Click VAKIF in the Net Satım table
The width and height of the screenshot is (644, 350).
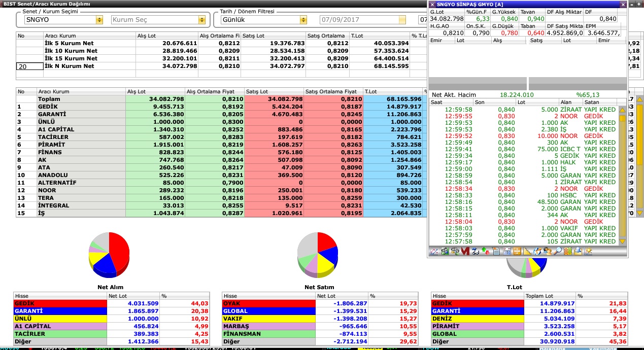coord(268,319)
